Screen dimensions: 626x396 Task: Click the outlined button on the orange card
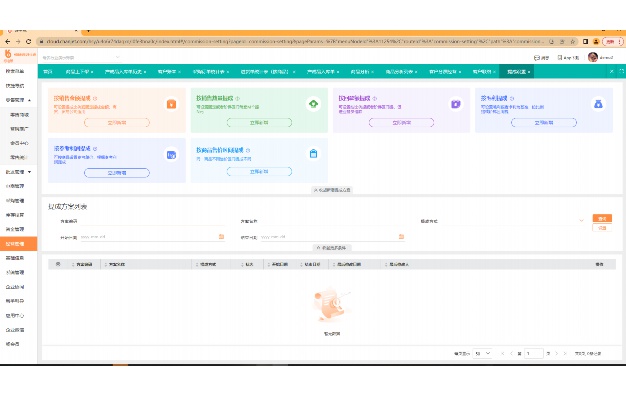(x=117, y=123)
